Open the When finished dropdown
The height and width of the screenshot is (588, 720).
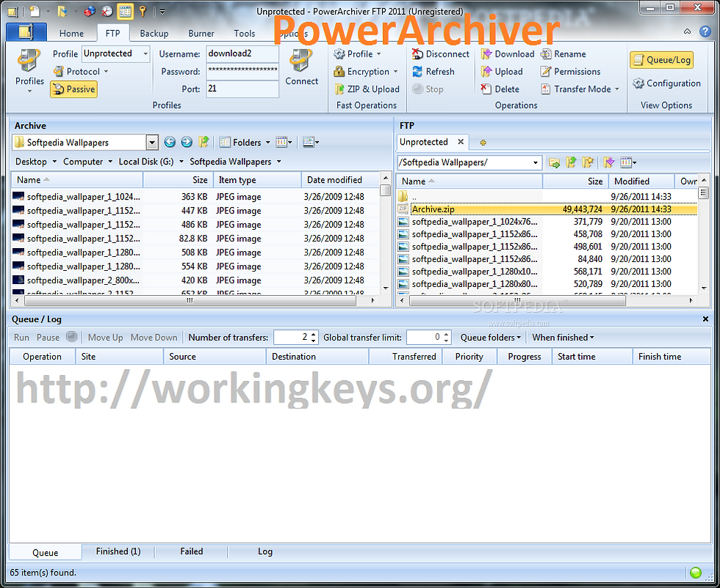coord(563,338)
